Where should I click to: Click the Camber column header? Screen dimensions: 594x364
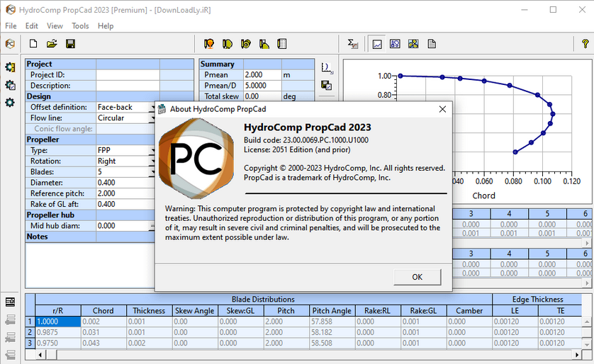point(469,311)
